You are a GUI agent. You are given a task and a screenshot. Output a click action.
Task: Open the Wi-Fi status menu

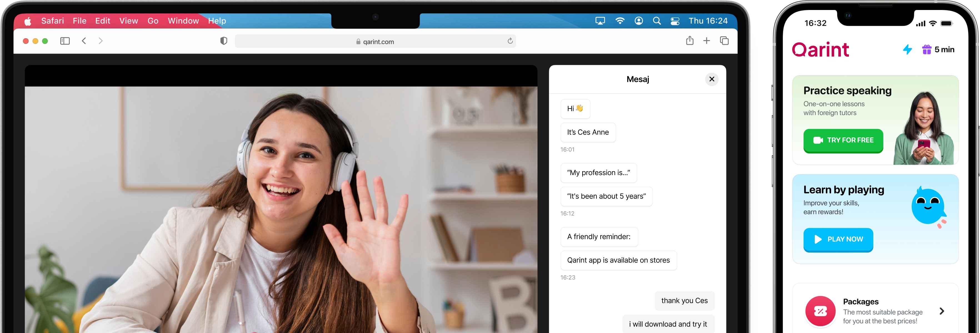pyautogui.click(x=620, y=21)
